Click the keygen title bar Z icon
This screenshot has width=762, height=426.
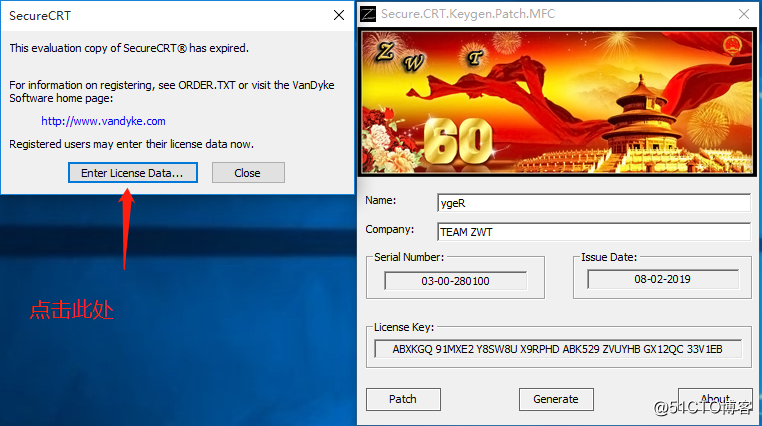click(x=368, y=14)
